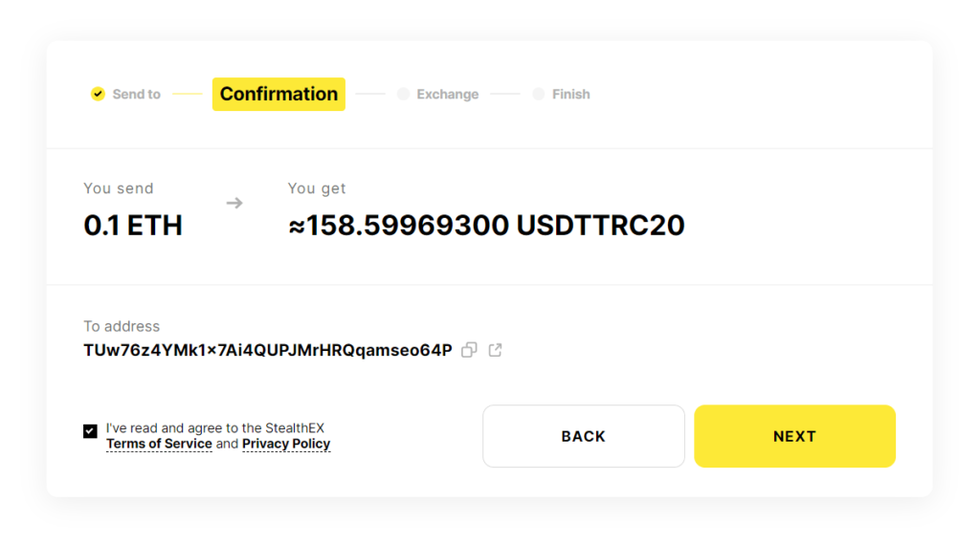The height and width of the screenshot is (546, 980).
Task: Select the Finish step label
Action: pos(570,94)
